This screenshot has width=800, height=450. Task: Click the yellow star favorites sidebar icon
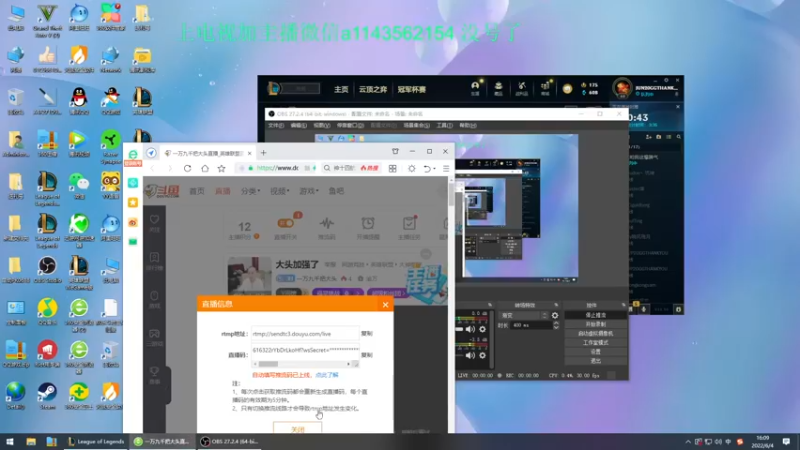point(133,203)
